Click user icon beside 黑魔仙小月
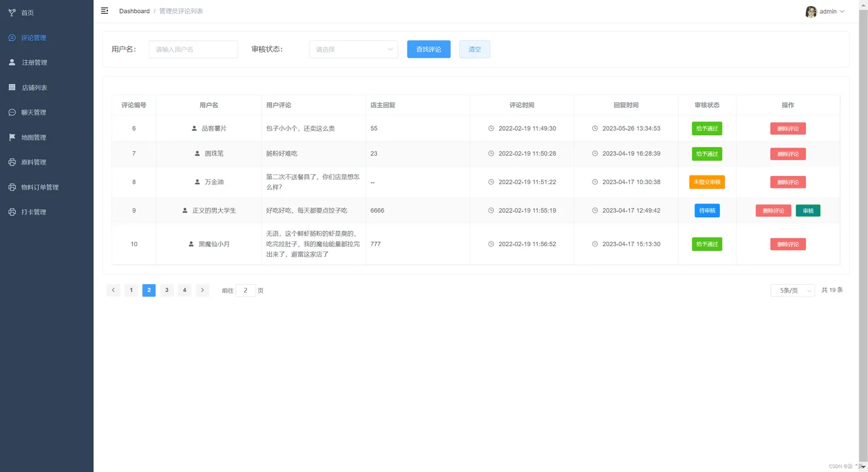 (x=192, y=244)
